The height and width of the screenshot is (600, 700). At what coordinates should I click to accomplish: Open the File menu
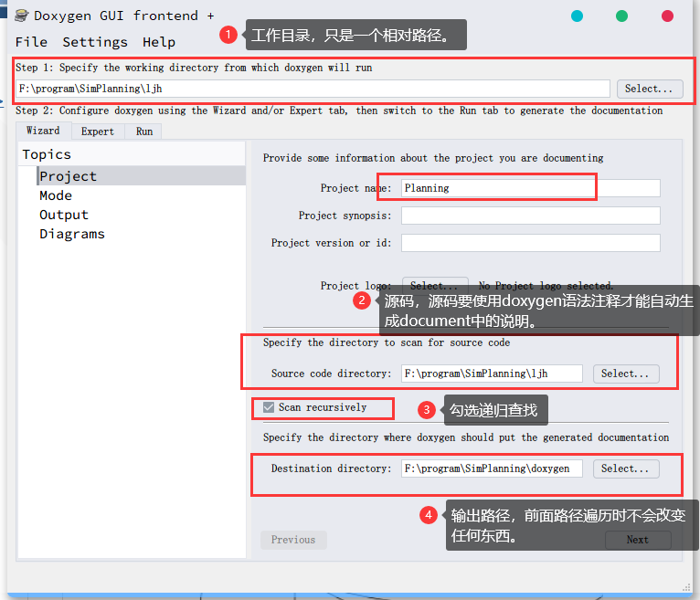[x=31, y=42]
